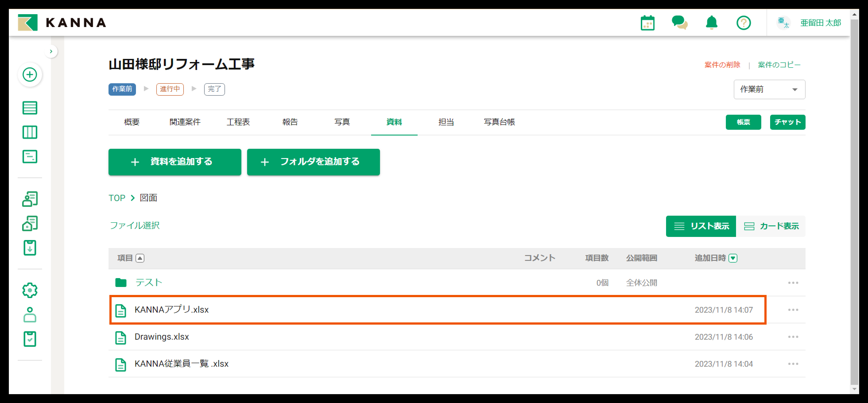This screenshot has width=868, height=403.
Task: Click the notification bell icon
Action: (x=711, y=23)
